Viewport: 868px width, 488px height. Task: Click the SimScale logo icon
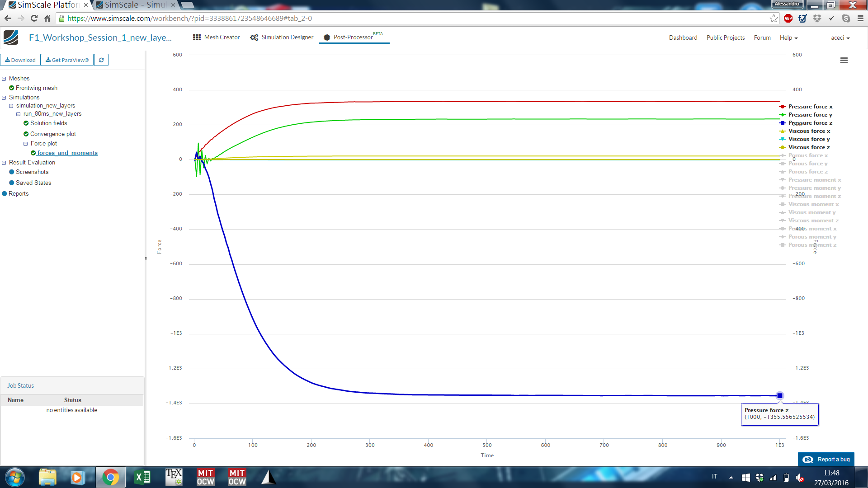[11, 38]
